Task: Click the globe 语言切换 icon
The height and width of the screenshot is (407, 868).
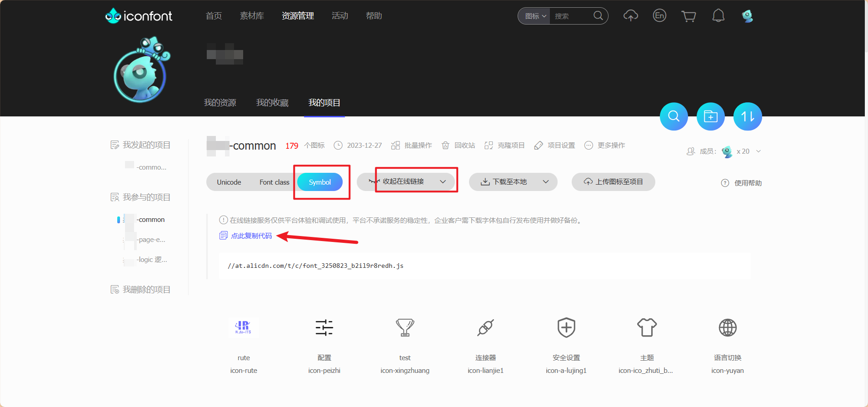Action: (727, 327)
